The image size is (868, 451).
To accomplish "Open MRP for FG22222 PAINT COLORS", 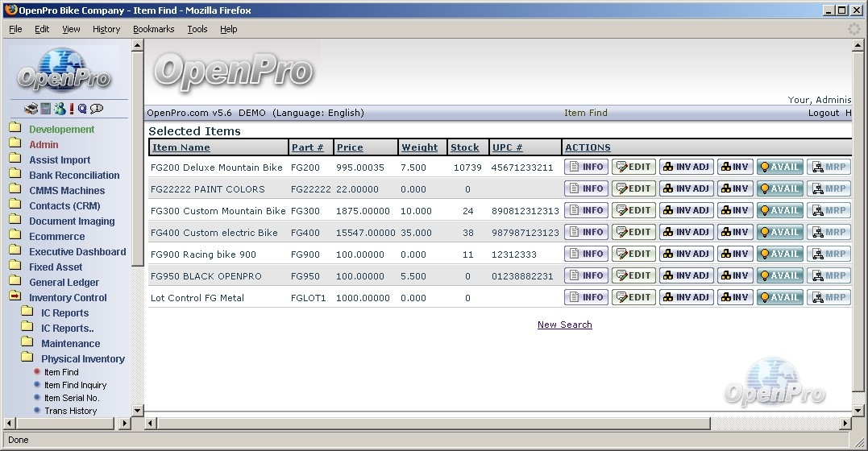I will point(829,188).
